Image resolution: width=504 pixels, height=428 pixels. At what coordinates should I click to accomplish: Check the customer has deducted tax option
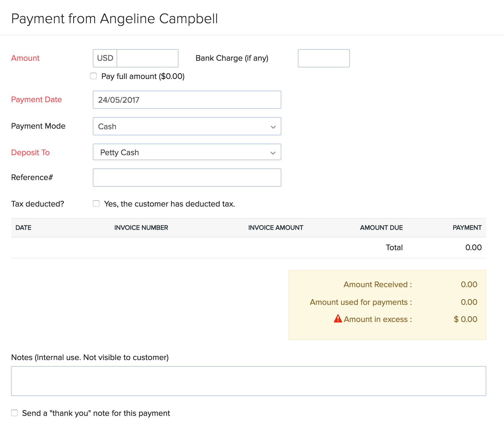point(96,204)
